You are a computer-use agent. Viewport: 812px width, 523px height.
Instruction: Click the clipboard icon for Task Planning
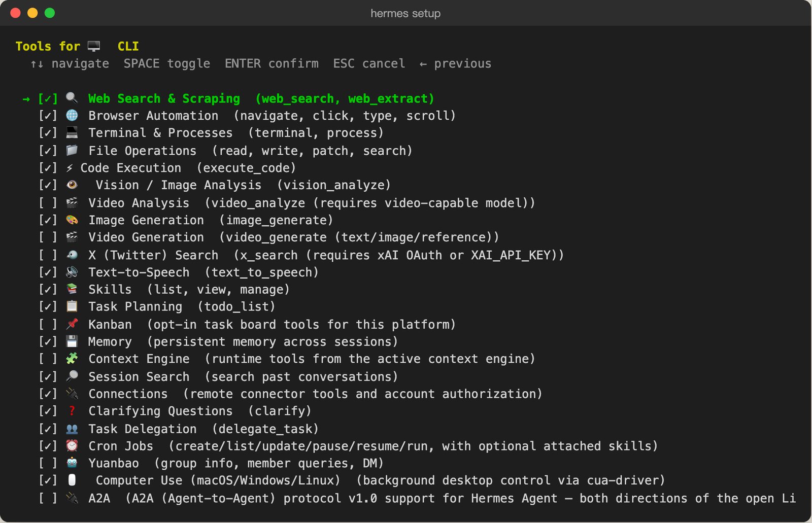[x=72, y=307]
